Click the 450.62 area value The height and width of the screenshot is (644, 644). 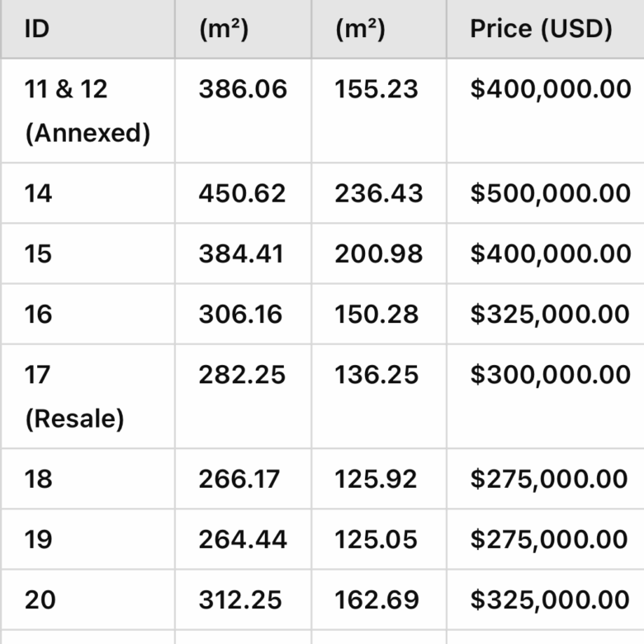point(242,193)
